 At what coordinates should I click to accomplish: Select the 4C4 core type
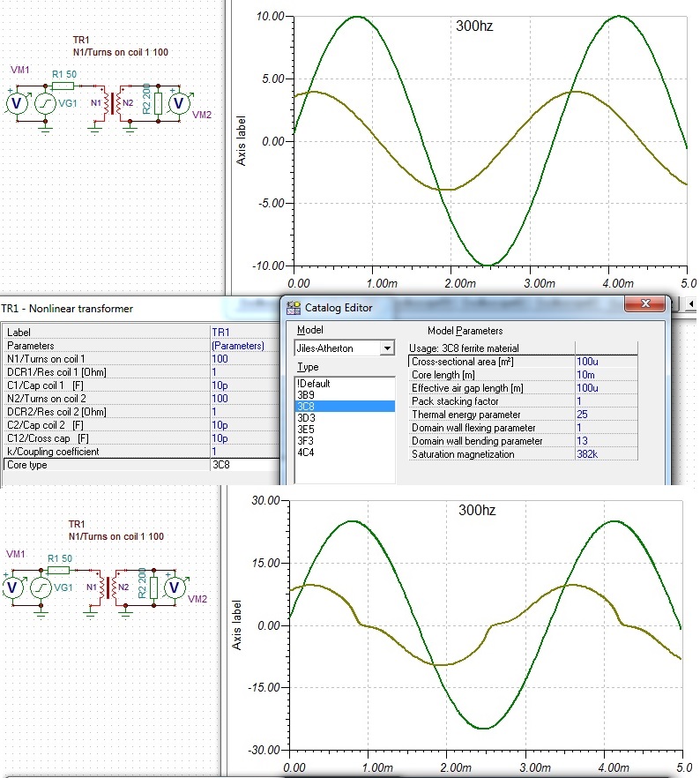click(x=305, y=452)
